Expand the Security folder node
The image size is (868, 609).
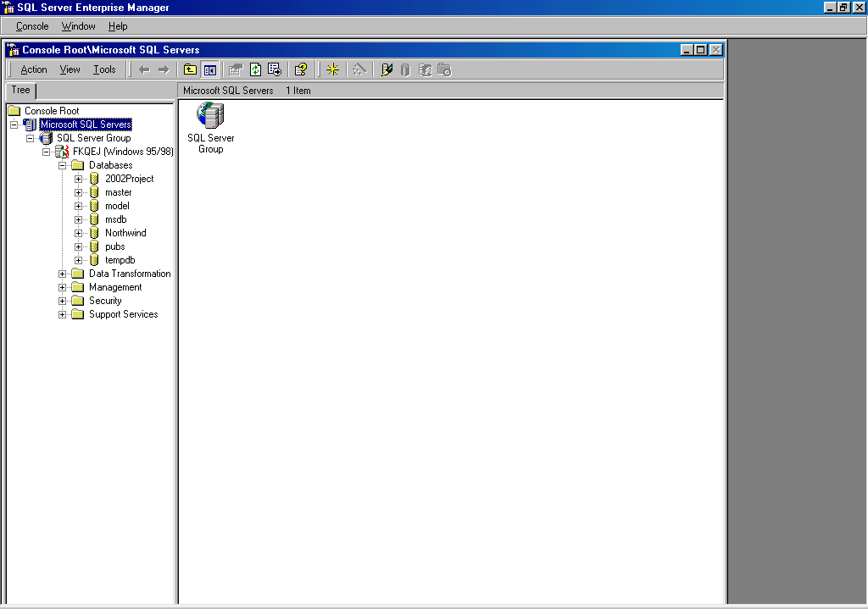[63, 301]
